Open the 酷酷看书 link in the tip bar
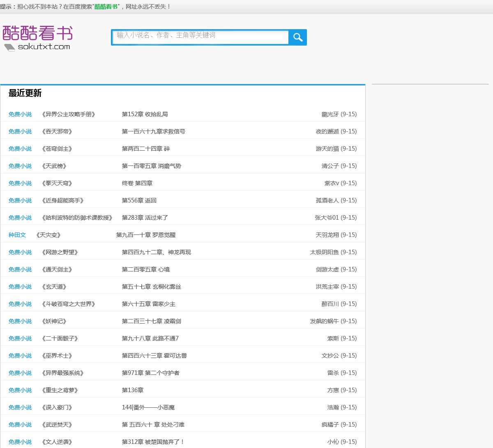Viewport: 493px width, 448px height. point(106,7)
